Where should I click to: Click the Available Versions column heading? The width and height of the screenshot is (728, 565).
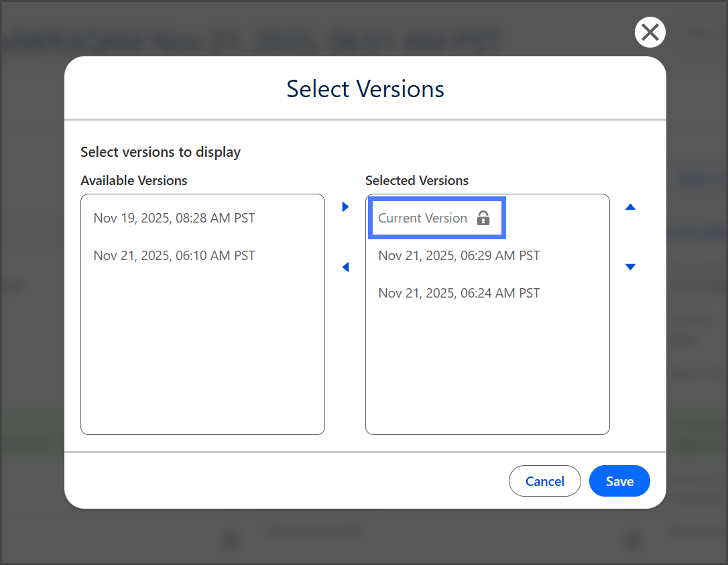tap(134, 180)
